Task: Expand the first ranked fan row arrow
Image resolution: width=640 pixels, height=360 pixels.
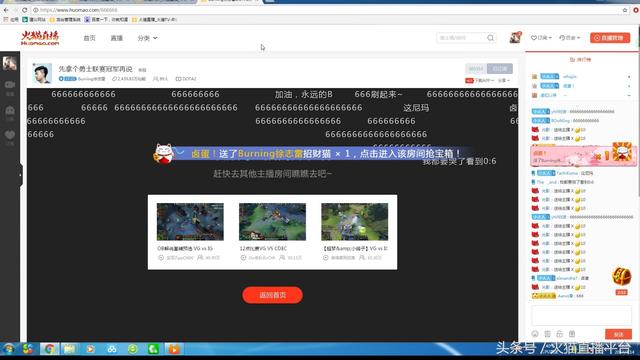Action: [629, 77]
